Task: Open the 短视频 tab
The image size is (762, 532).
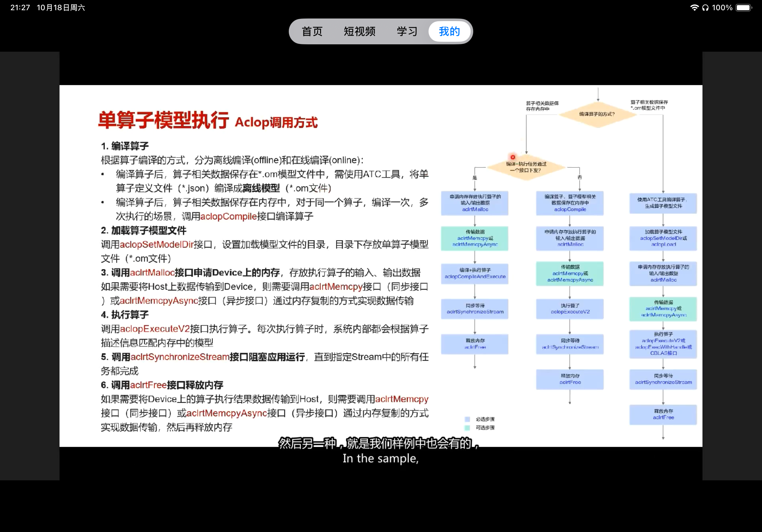Action: click(359, 31)
